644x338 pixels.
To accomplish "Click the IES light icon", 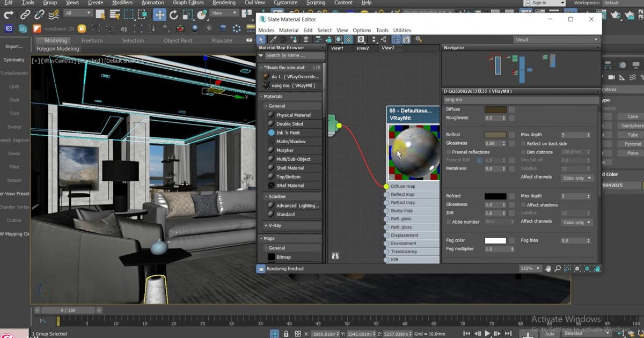I will click(x=9, y=28).
